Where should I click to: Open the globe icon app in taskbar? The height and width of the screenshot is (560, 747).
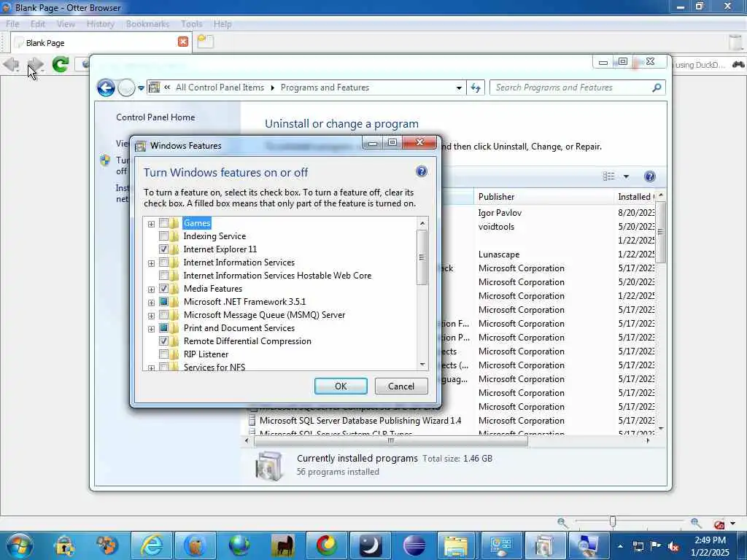(x=239, y=545)
